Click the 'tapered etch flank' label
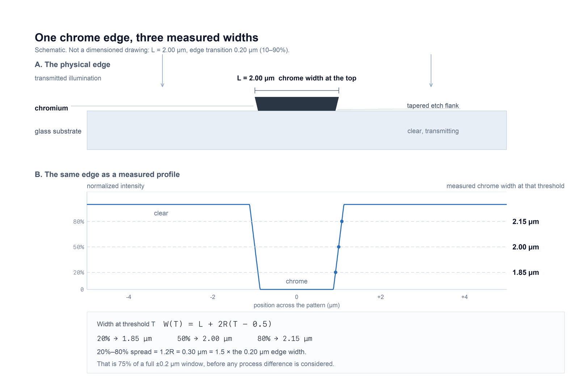Screen dimensions: 579x392 (433, 106)
